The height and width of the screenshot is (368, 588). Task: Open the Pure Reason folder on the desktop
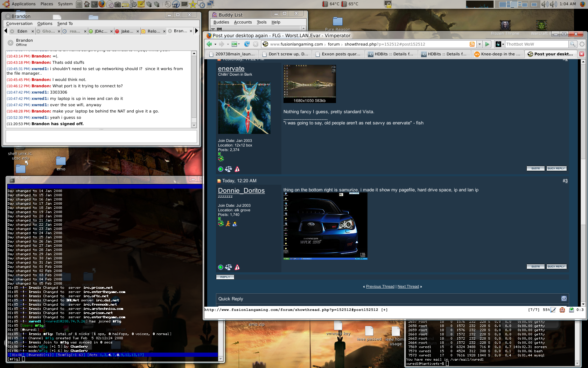point(337,24)
